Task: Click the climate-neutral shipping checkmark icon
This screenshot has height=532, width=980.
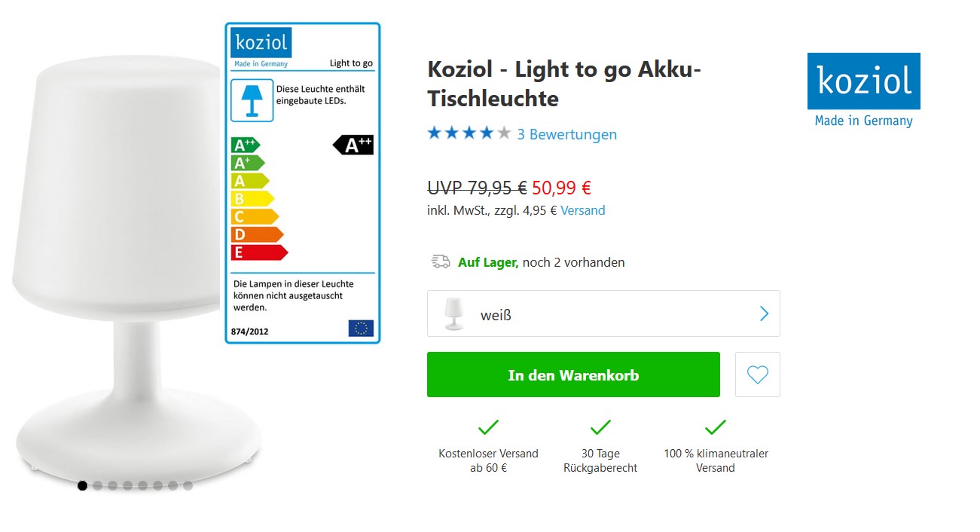Action: pos(715,428)
